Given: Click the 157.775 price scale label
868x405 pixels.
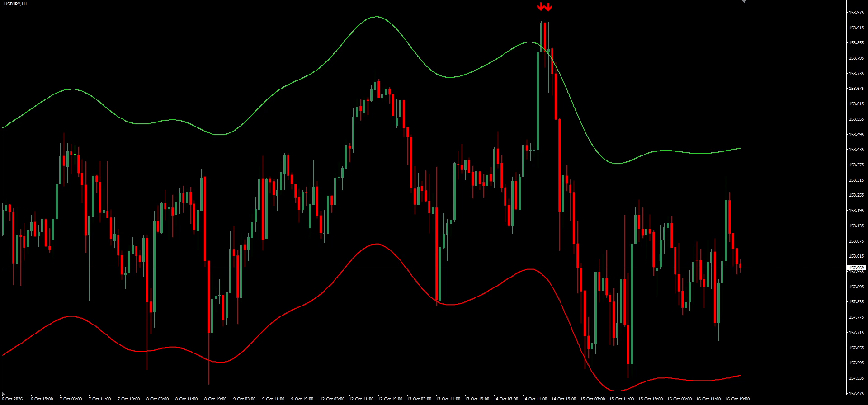Looking at the screenshot, I should click(x=856, y=317).
